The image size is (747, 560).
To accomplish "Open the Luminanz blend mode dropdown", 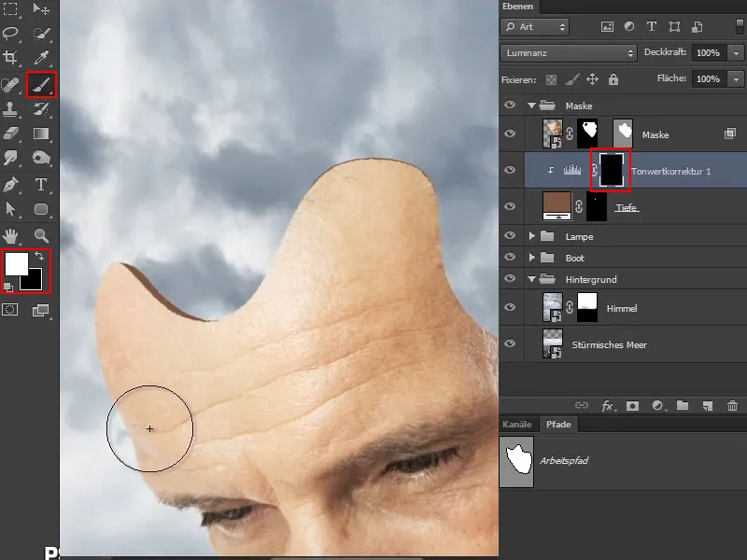I will tap(569, 53).
